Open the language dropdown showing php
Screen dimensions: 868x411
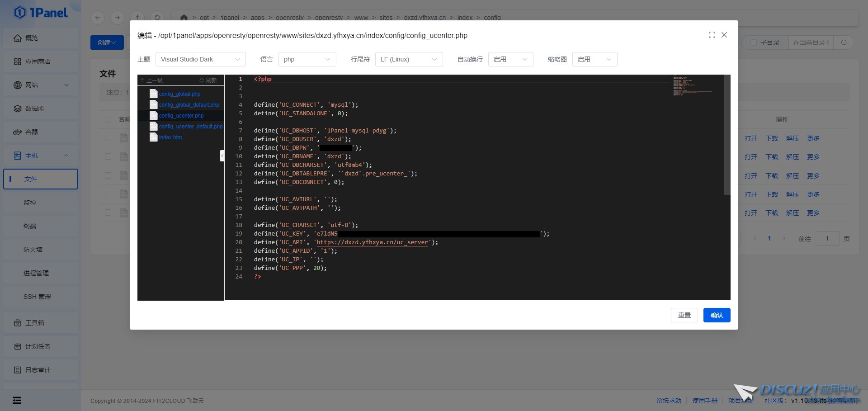click(x=307, y=59)
